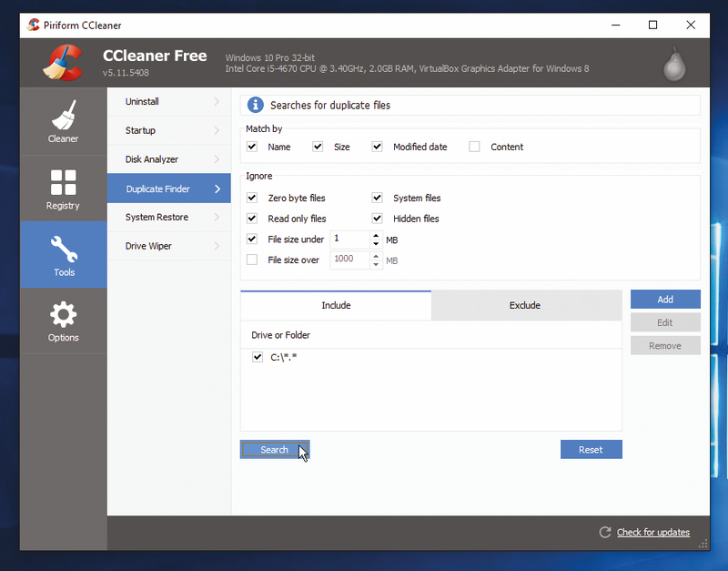The image size is (728, 571).
Task: Uncheck the Name match checkbox
Action: pos(252,147)
